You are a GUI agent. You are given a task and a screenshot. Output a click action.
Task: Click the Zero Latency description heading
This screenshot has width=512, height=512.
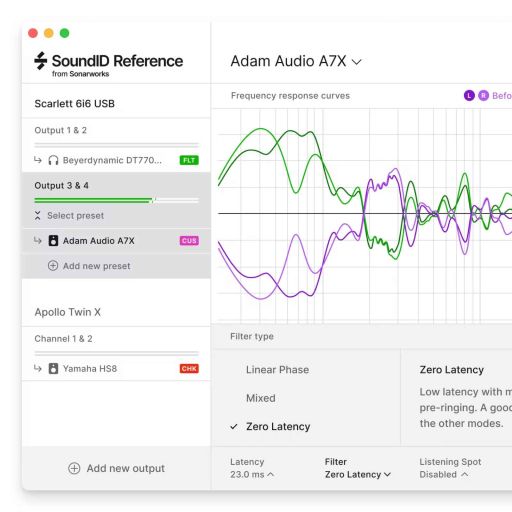[452, 370]
